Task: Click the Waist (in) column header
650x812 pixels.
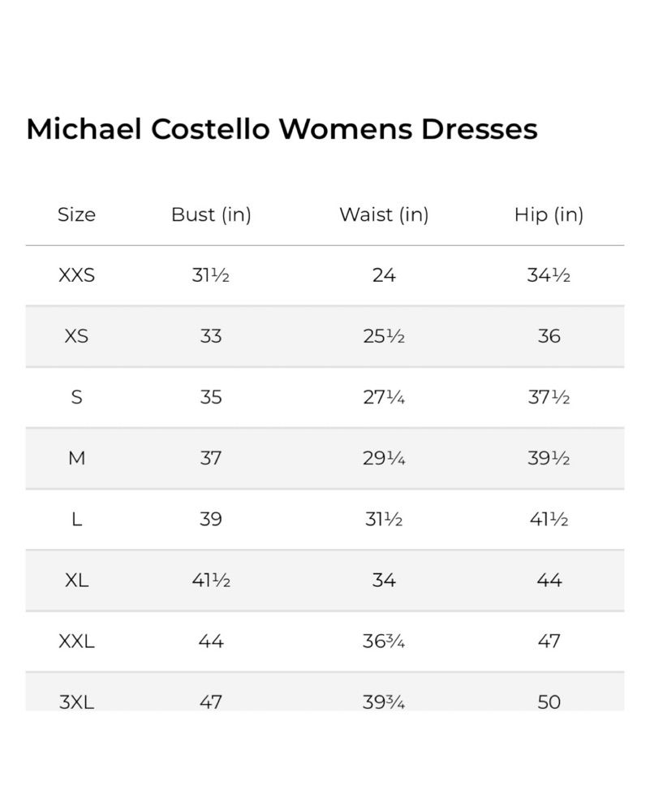Action: pyautogui.click(x=384, y=215)
